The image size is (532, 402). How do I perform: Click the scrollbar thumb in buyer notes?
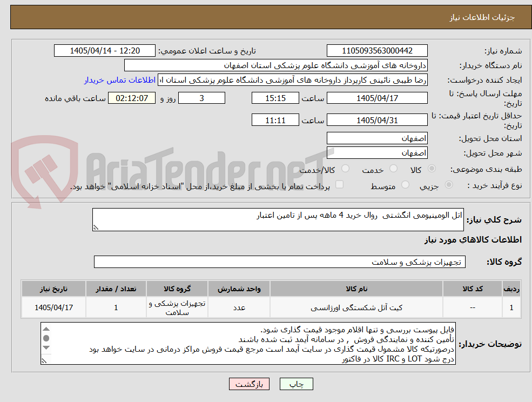tap(46, 338)
